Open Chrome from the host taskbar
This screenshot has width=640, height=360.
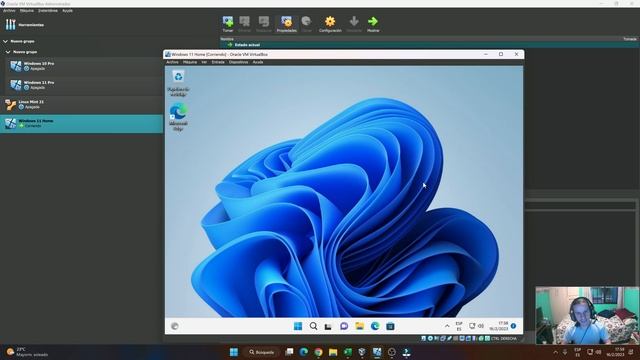318,352
